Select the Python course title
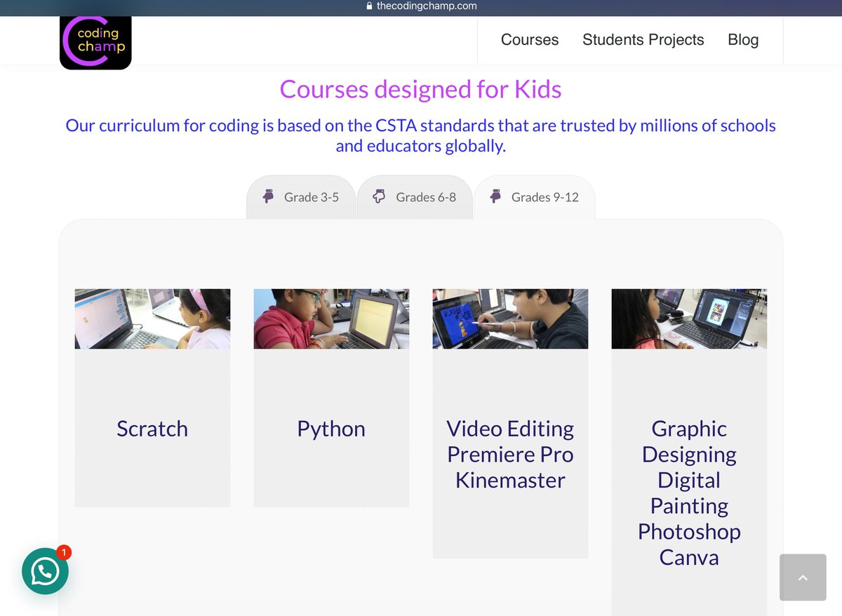Image resolution: width=842 pixels, height=616 pixels. (331, 429)
